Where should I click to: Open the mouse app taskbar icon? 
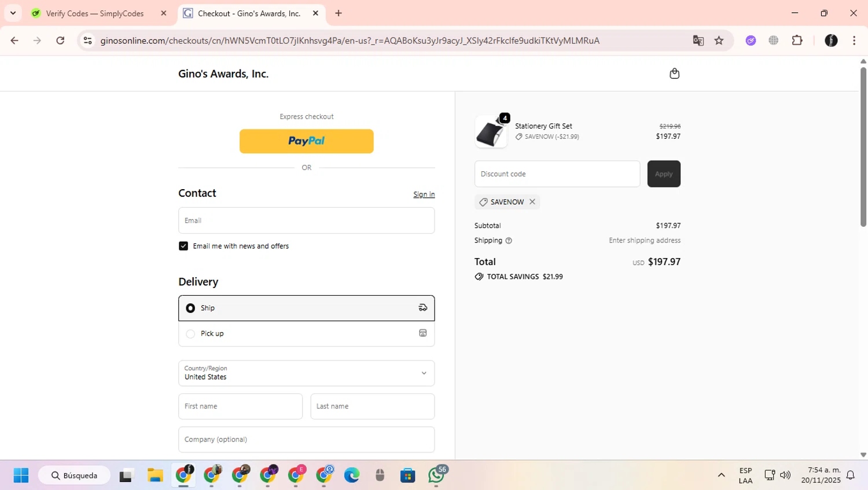coord(380,476)
